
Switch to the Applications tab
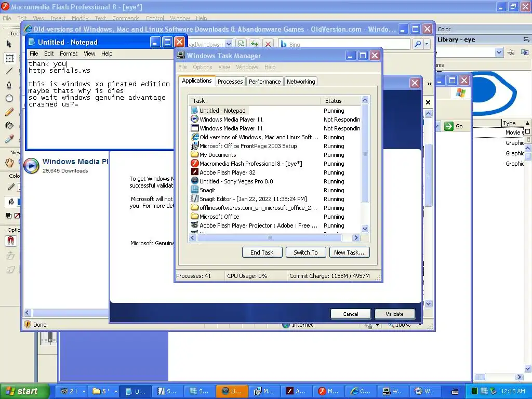pos(197,81)
